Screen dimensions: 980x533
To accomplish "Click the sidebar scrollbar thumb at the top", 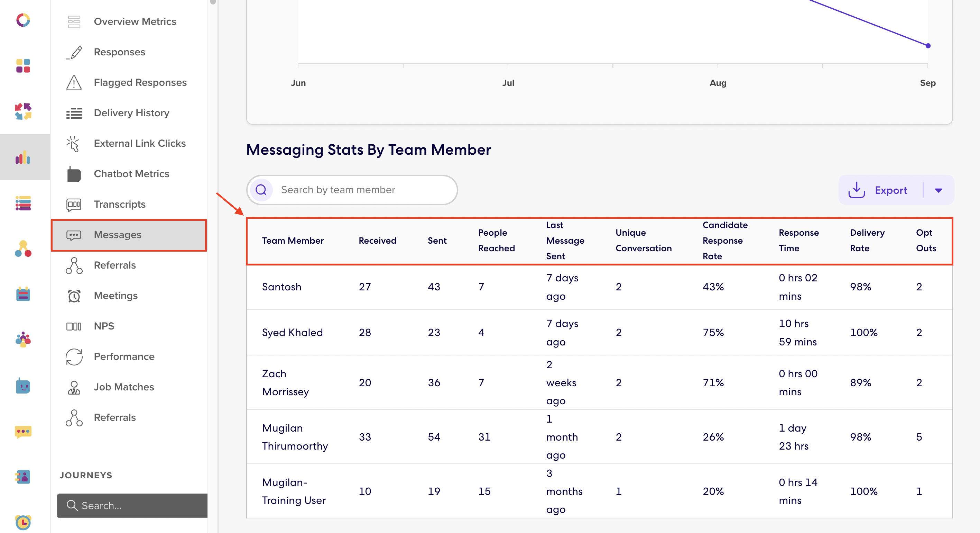I will (213, 2).
